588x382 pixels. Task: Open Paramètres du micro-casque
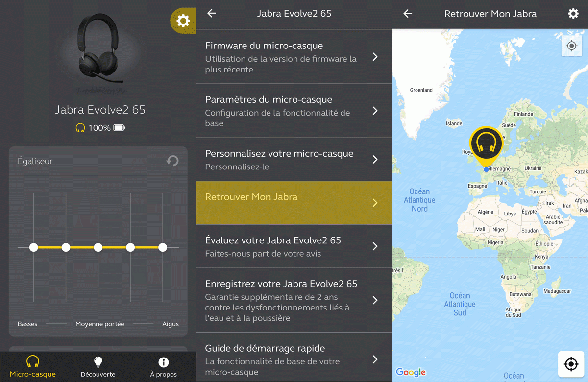294,111
